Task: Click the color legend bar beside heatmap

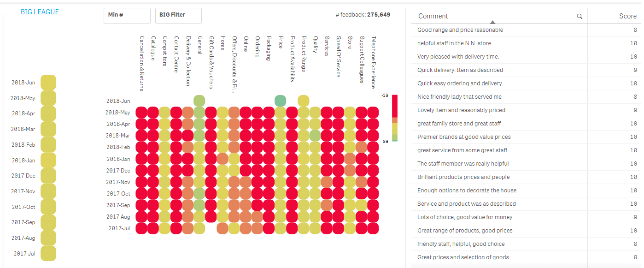Action: coord(394,118)
